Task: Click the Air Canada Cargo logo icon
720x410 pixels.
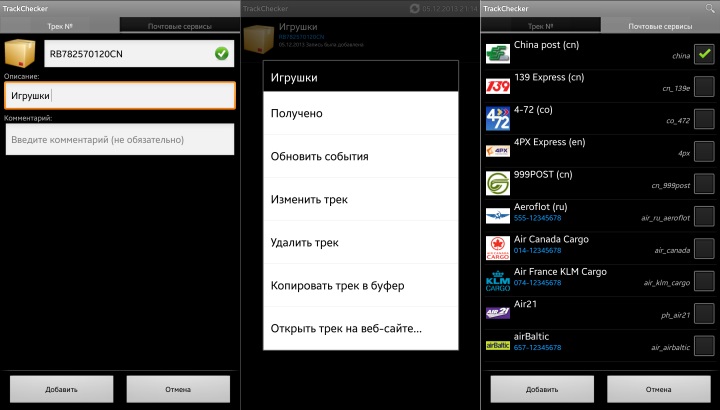Action: tap(498, 248)
